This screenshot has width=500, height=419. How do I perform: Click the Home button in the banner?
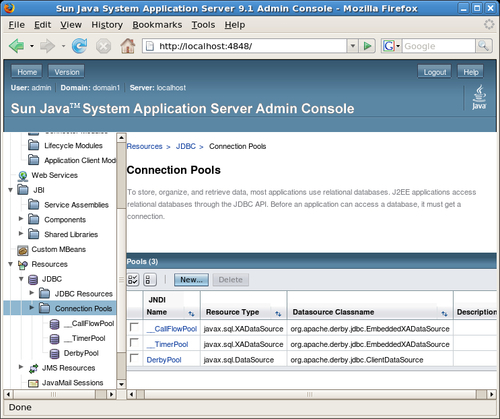(27, 72)
